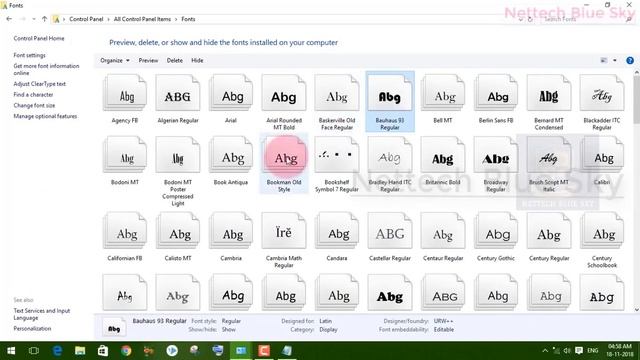This screenshot has width=640, height=360.
Task: Select the Californian FB font icon
Action: tap(125, 231)
